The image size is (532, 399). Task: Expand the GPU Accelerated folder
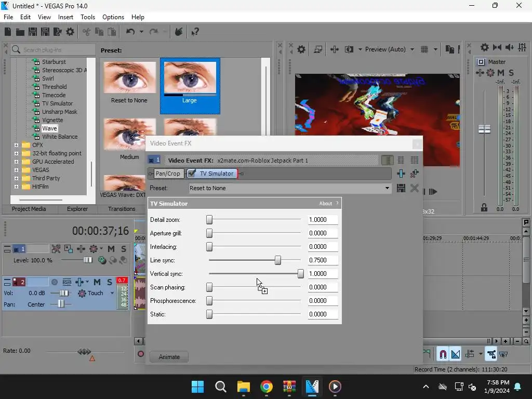16,162
